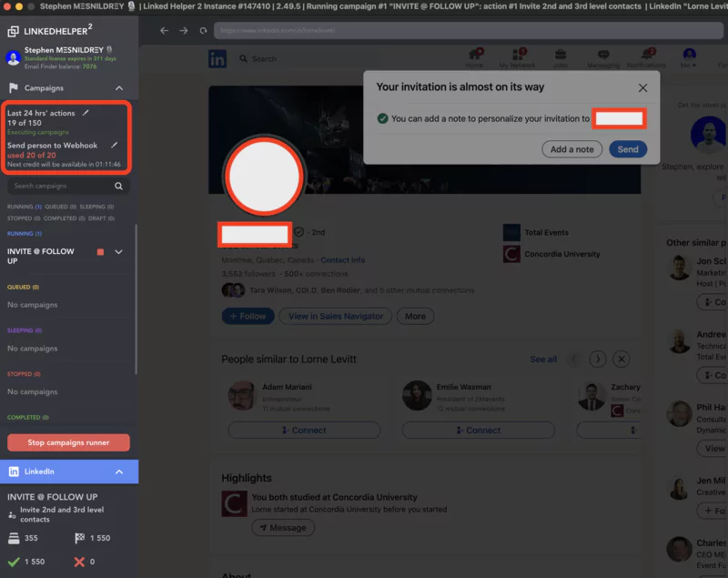The width and height of the screenshot is (728, 578).
Task: Filter campaigns by RUNNING (1) tab
Action: pos(25,207)
